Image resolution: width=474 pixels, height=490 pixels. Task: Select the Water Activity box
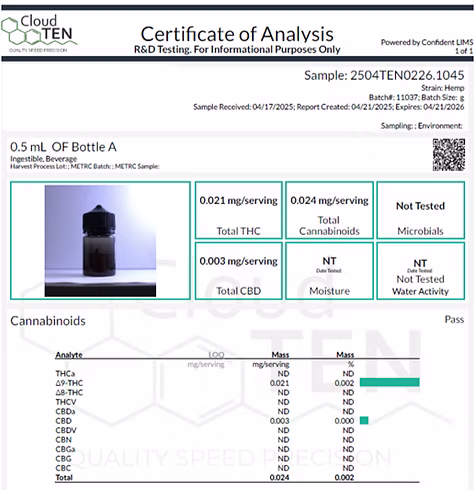(x=421, y=271)
